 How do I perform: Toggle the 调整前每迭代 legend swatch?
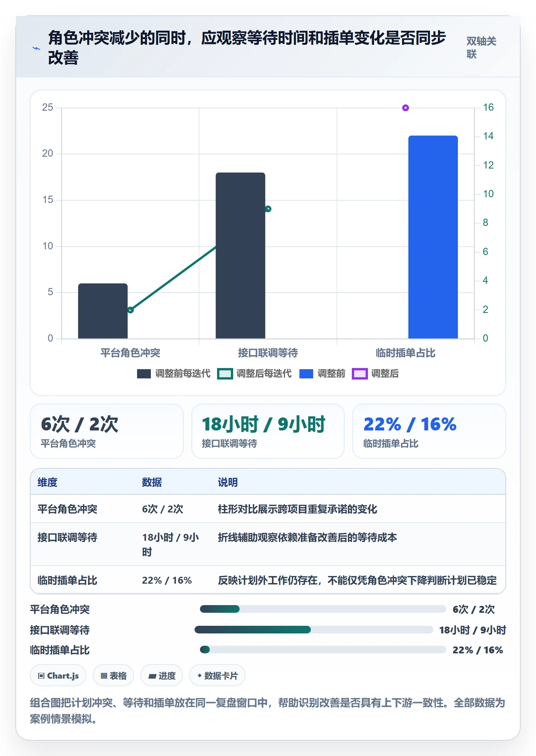pos(144,374)
